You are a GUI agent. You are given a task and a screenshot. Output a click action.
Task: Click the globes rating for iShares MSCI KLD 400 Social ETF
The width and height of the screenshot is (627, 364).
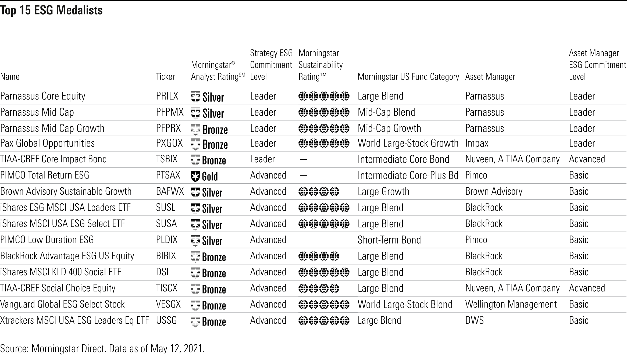tap(324, 272)
